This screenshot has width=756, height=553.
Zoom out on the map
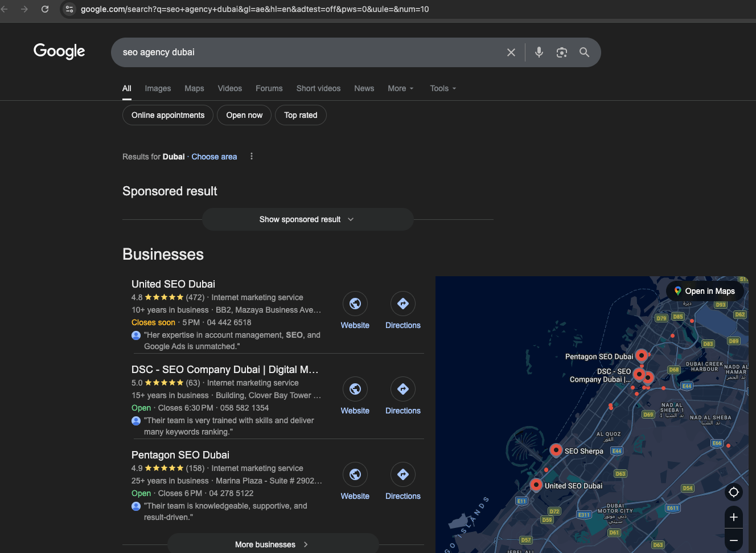pos(734,540)
